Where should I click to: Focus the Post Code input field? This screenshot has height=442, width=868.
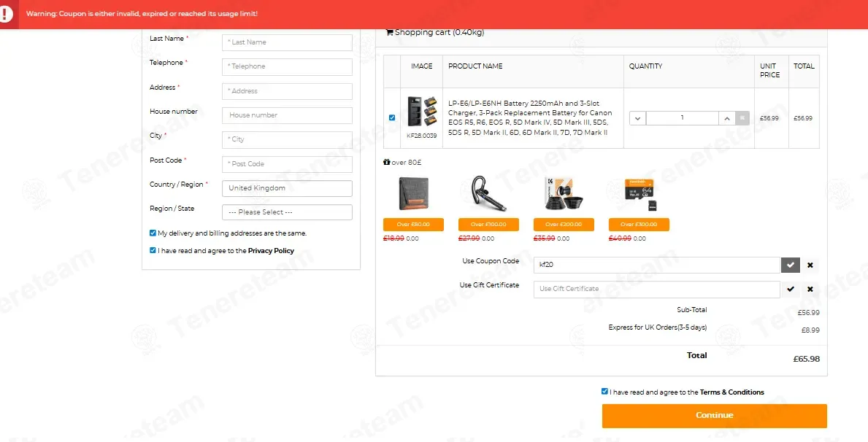[287, 164]
